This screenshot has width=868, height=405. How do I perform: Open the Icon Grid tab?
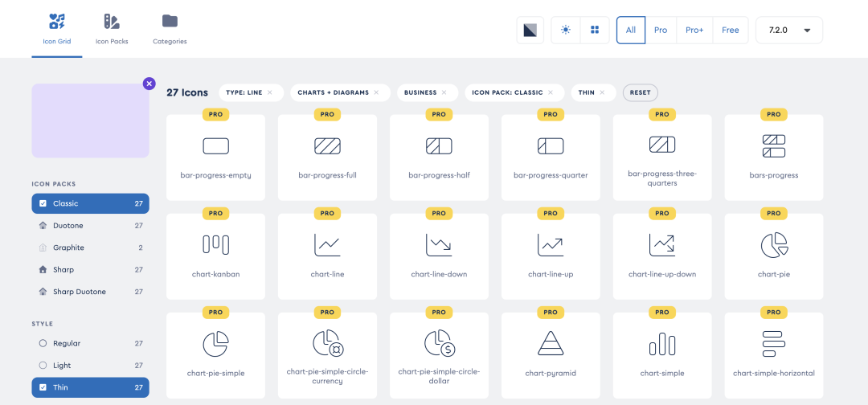pyautogui.click(x=57, y=29)
